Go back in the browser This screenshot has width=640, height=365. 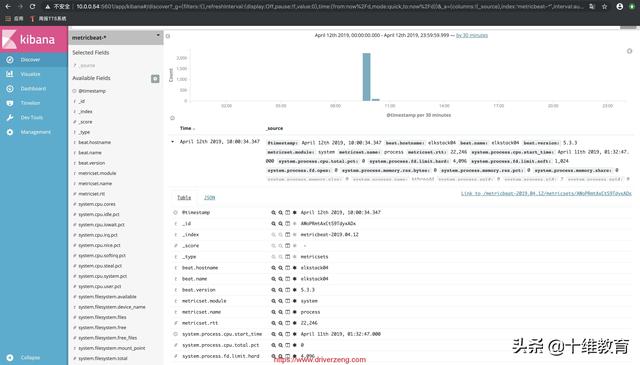coord(8,7)
